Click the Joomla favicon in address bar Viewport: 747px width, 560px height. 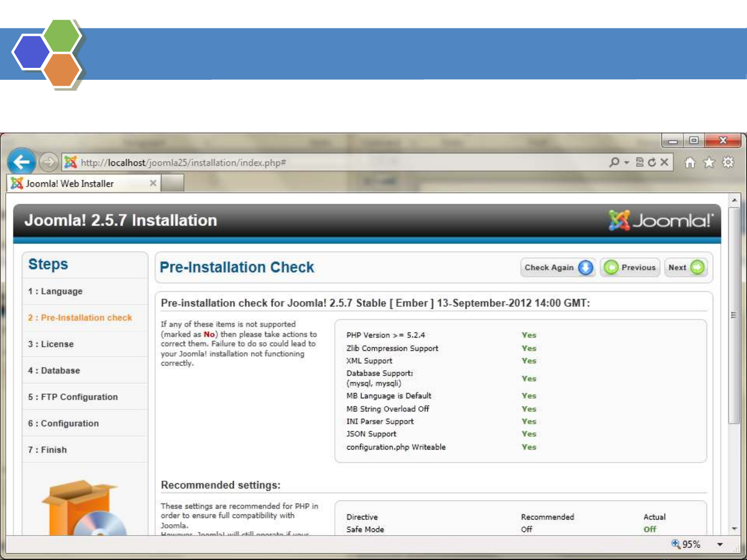pyautogui.click(x=71, y=163)
